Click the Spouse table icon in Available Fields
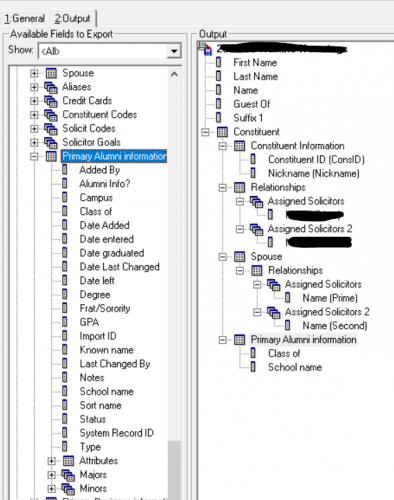The image size is (394, 500). [51, 73]
